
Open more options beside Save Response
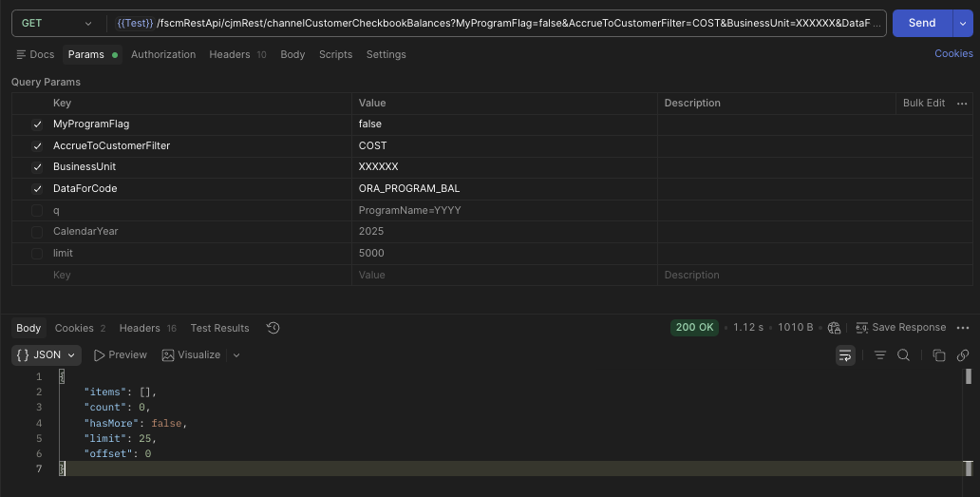coord(963,328)
